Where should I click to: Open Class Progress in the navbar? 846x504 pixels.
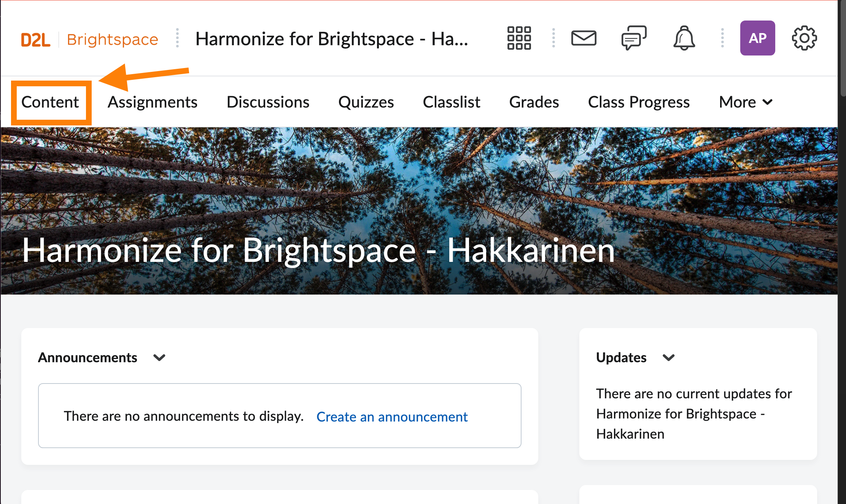(639, 102)
